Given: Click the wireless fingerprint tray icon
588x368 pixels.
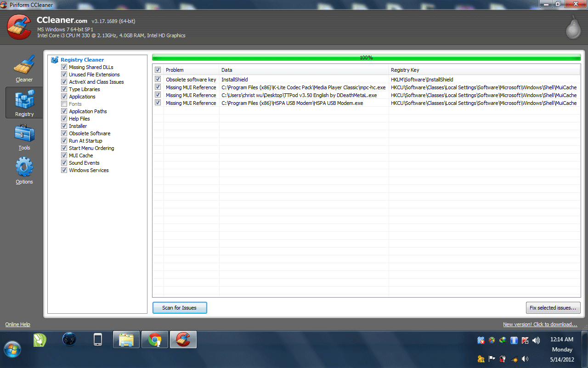Looking at the screenshot, I should click(x=481, y=340).
